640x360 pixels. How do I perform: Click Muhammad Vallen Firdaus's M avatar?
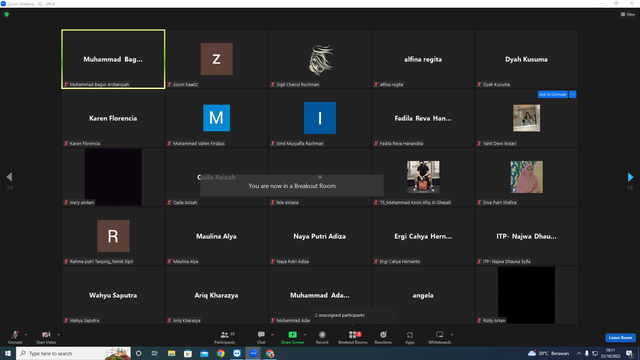[x=217, y=118]
